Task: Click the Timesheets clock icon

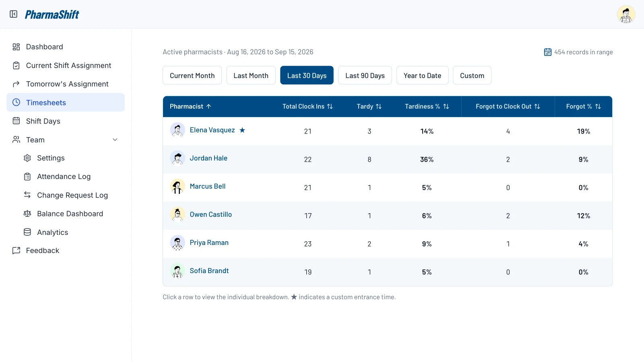Action: [16, 103]
